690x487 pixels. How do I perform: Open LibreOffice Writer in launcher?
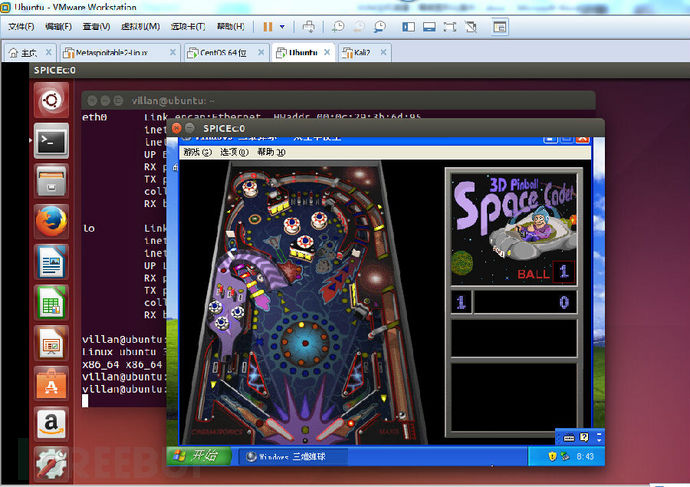51,262
